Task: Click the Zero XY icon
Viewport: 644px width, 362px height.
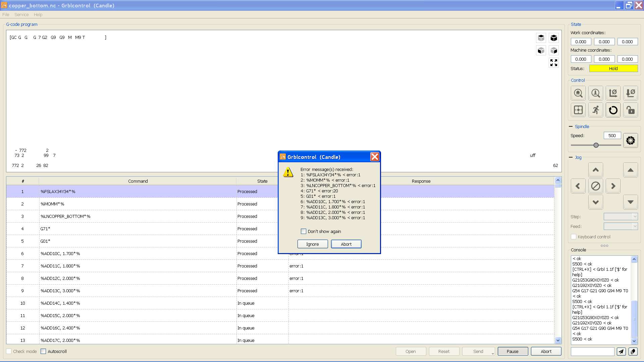Action: click(613, 93)
